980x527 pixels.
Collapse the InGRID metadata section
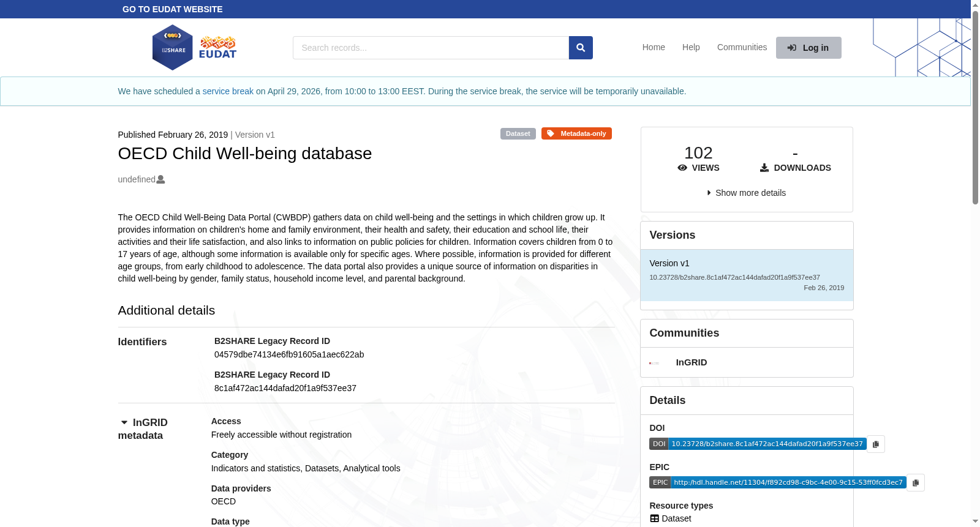[124, 422]
